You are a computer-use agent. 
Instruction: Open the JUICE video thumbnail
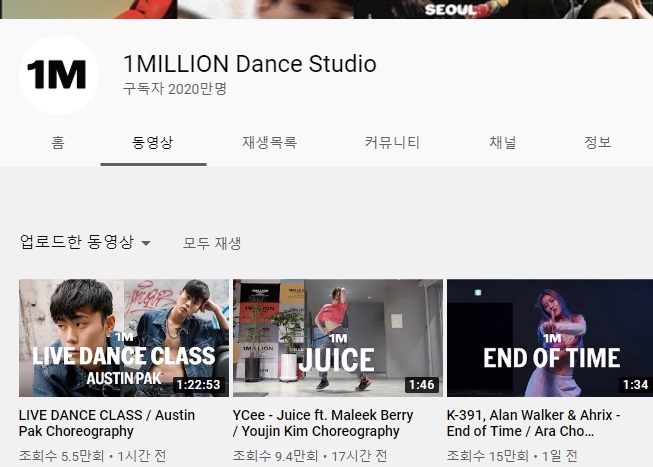point(338,338)
